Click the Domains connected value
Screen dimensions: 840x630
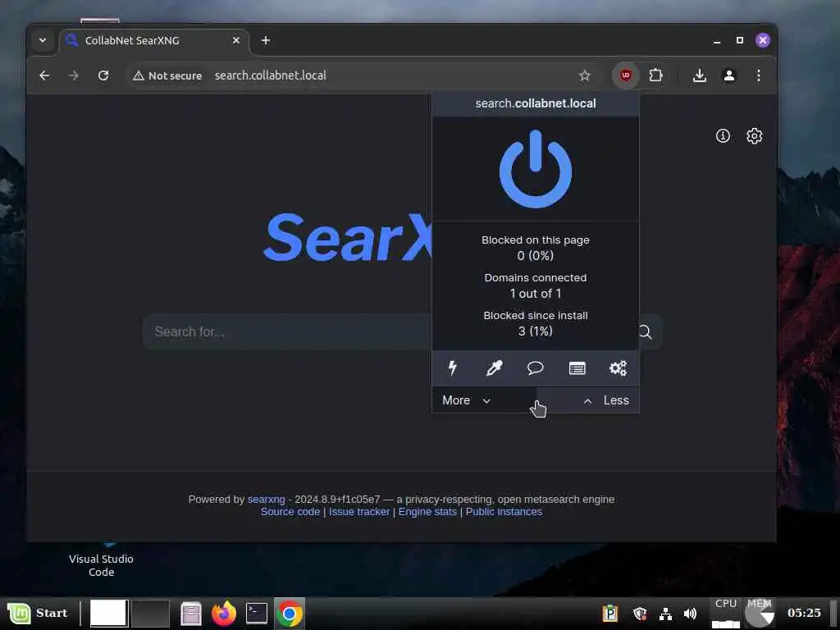tap(535, 294)
